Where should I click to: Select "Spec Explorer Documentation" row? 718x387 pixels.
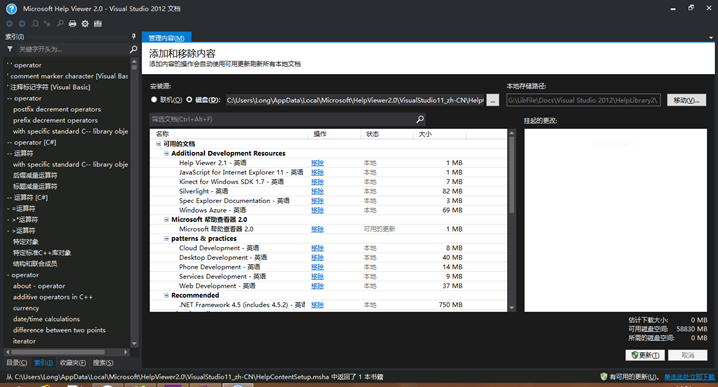coord(329,201)
